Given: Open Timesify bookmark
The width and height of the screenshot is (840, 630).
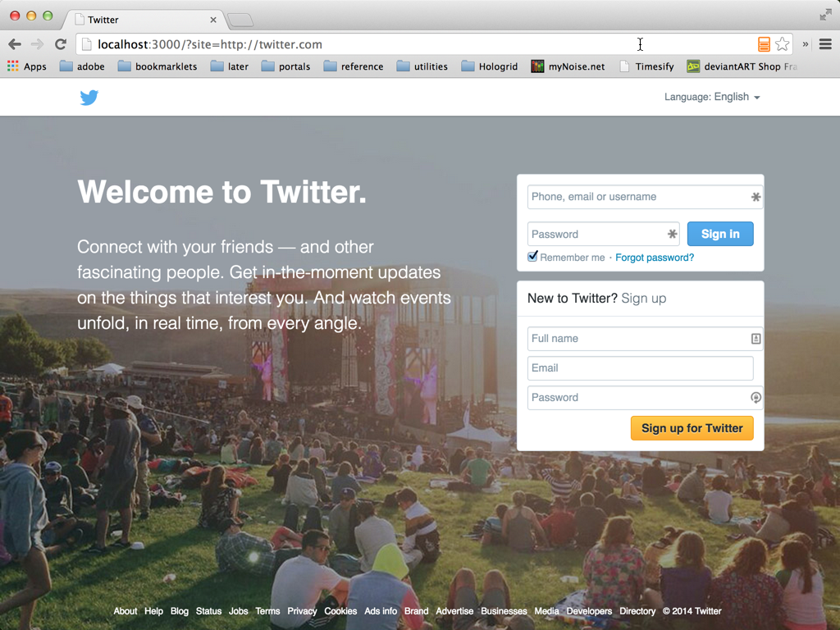Looking at the screenshot, I should click(646, 66).
